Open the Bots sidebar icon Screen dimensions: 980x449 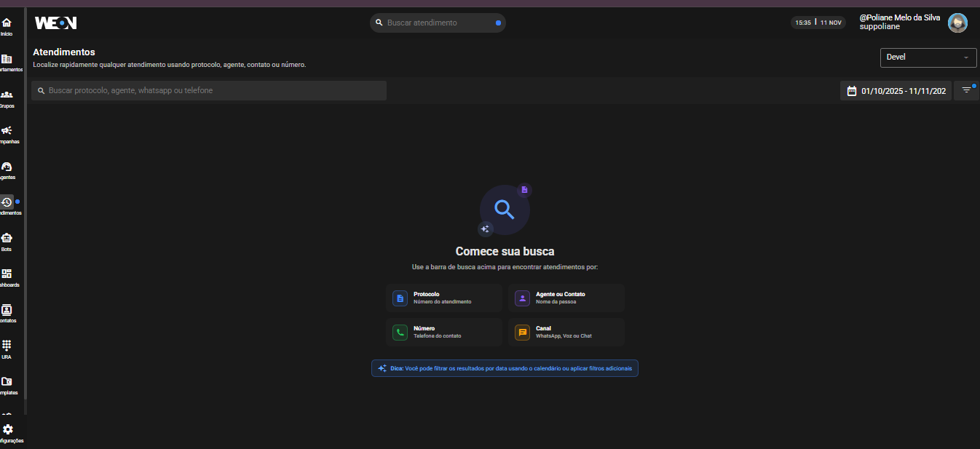pyautogui.click(x=7, y=239)
